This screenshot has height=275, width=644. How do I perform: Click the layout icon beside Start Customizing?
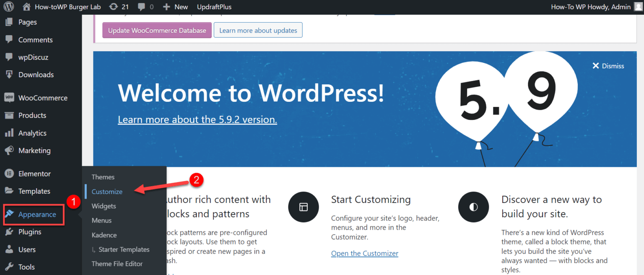pos(303,207)
